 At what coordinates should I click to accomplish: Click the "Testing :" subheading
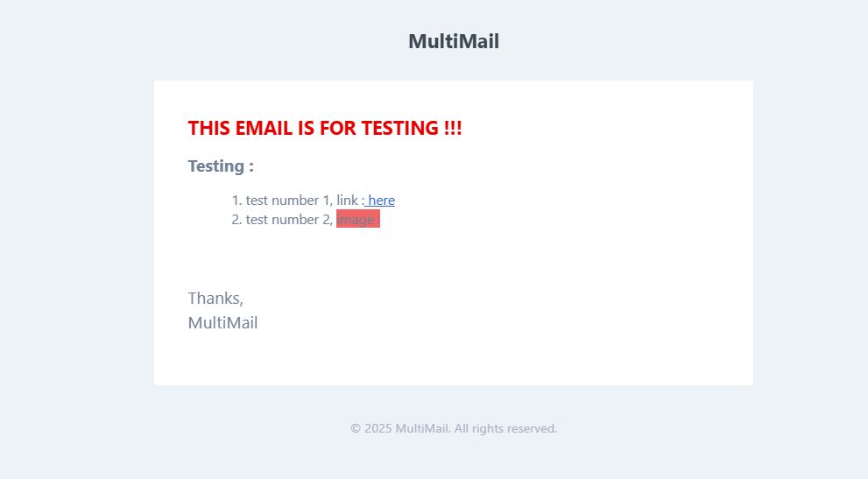221,166
